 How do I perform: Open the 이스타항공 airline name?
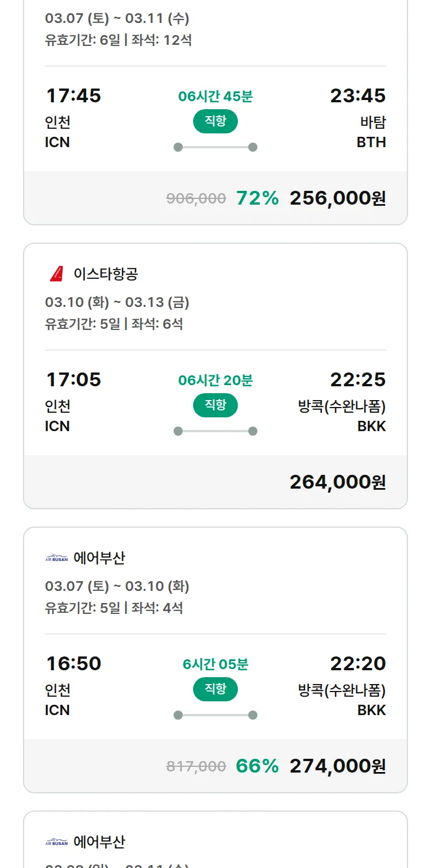click(x=106, y=274)
